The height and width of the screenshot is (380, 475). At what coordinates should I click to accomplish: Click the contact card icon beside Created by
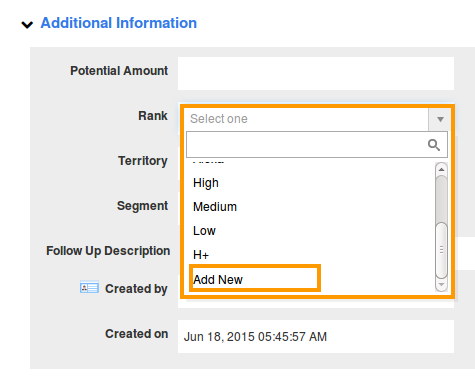pyautogui.click(x=89, y=287)
